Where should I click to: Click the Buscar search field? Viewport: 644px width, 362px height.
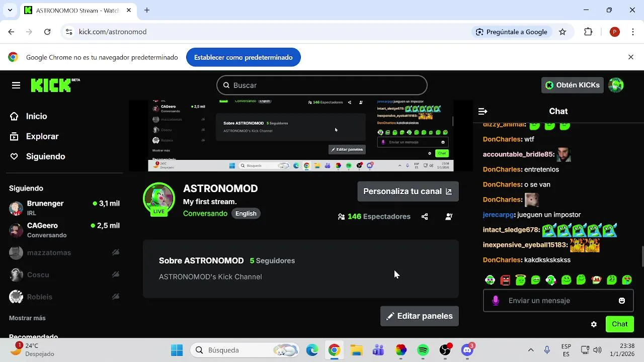pyautogui.click(x=322, y=85)
